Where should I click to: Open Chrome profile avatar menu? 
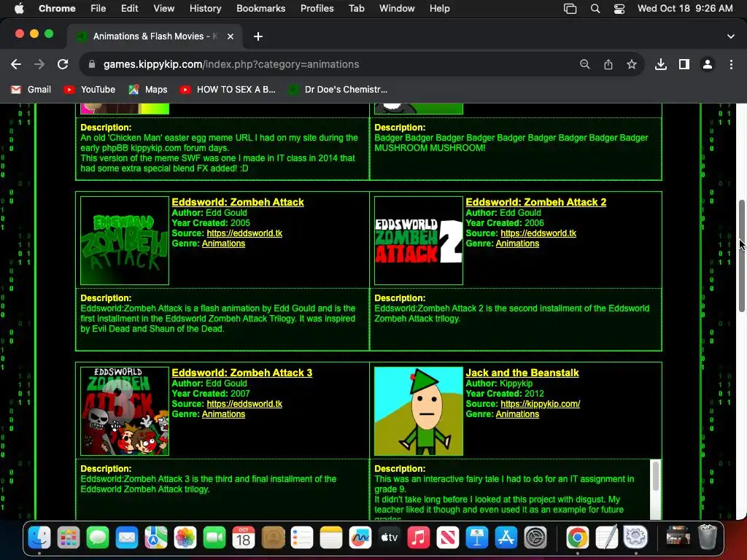pos(708,64)
